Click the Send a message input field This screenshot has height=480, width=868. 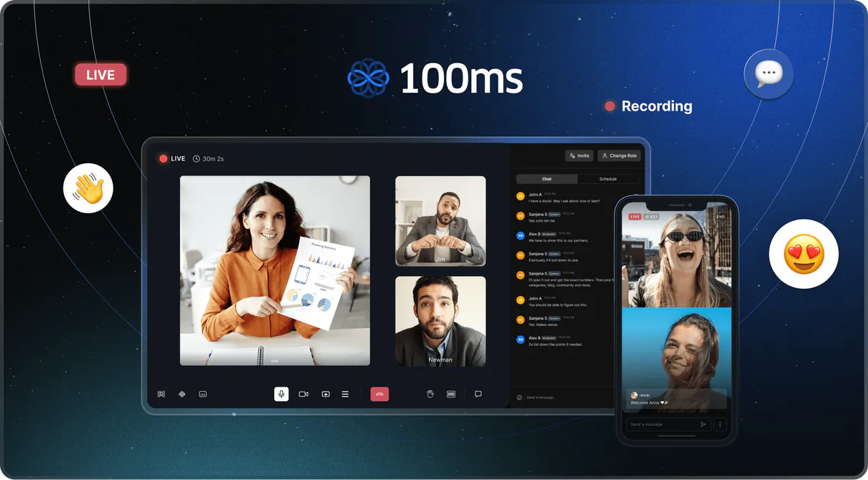(542, 397)
